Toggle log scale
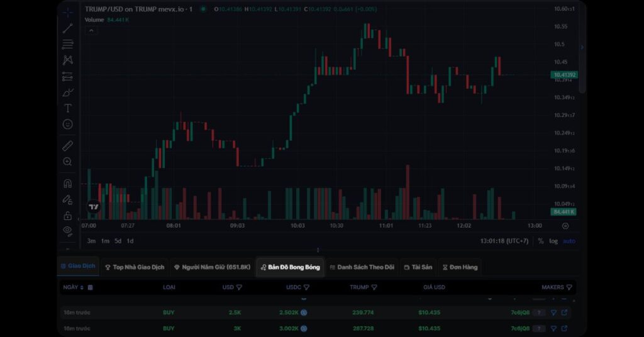Viewport: 644px width, 337px height. [x=553, y=241]
